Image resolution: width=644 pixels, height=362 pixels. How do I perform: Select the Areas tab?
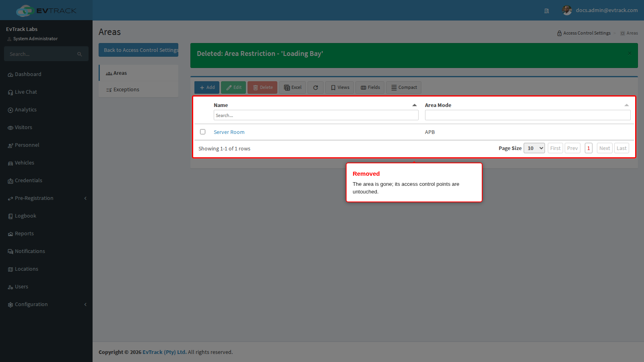138,73
